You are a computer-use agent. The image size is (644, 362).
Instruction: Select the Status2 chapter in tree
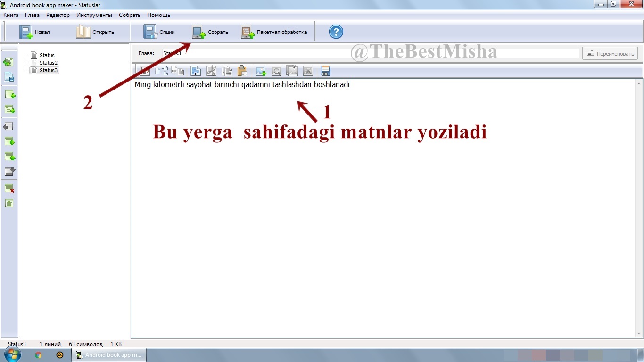(x=48, y=63)
